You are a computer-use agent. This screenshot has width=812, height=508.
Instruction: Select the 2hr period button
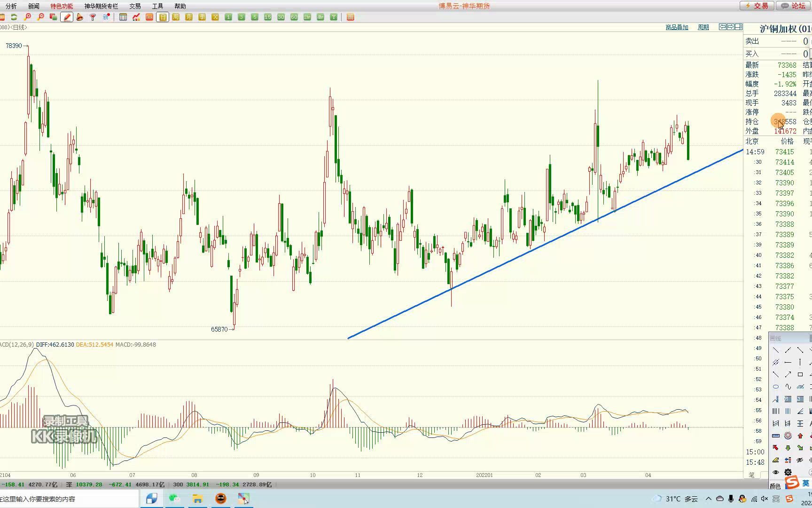click(307, 17)
